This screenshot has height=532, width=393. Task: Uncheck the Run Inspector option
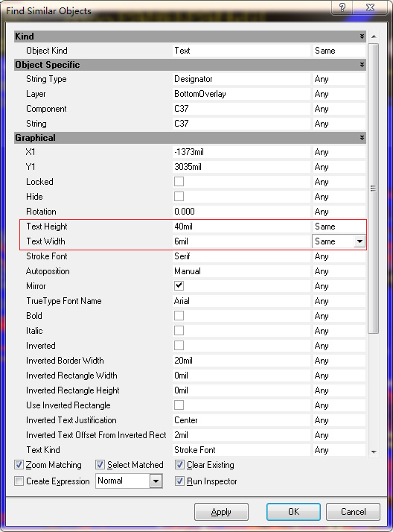(179, 481)
